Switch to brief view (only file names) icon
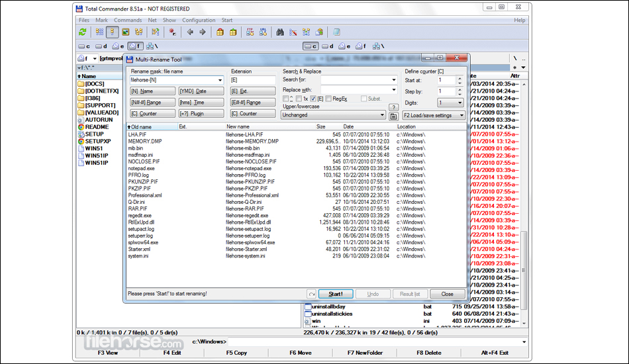 99,32
